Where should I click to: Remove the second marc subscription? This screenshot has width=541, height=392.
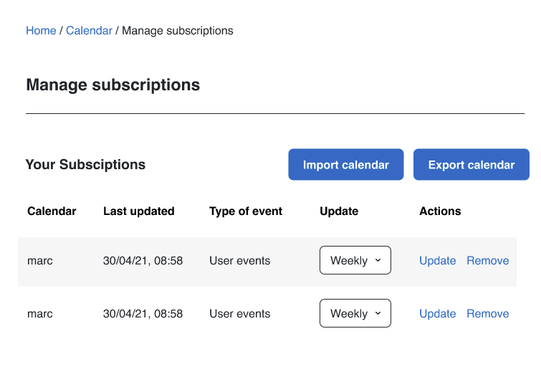tap(487, 314)
